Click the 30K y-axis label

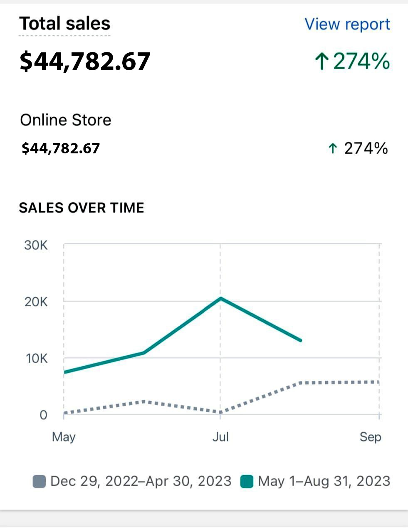(36, 245)
